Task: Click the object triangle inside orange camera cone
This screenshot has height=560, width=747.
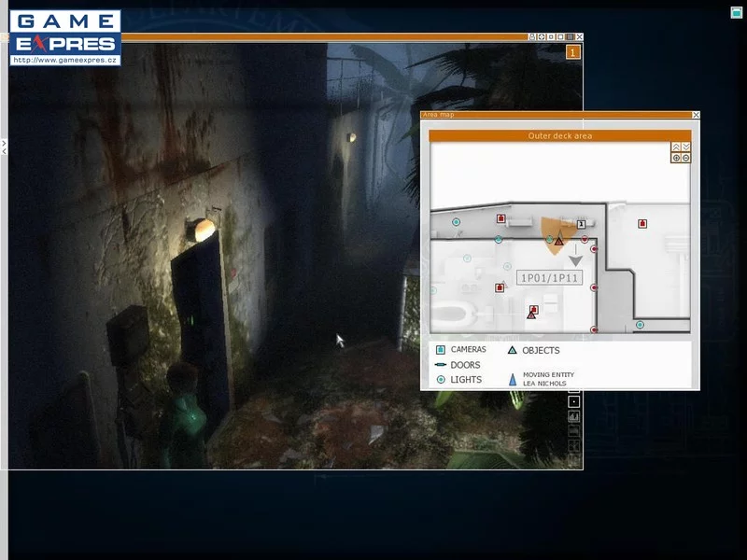Action: 558,242
